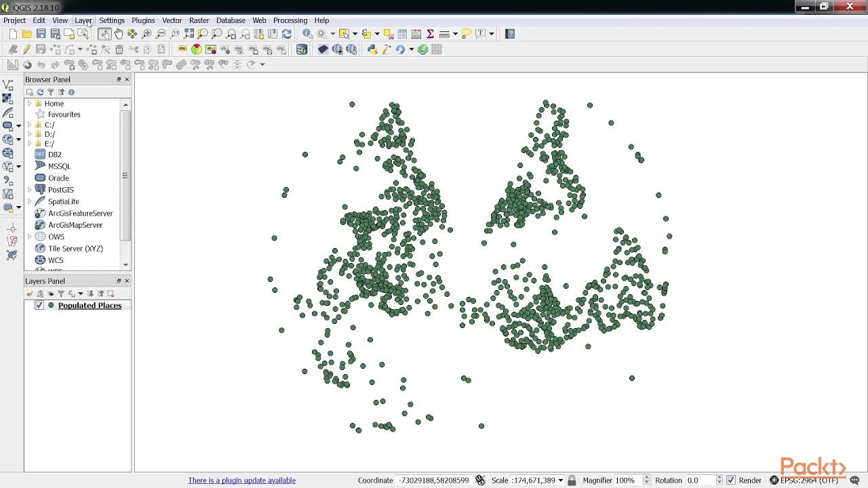Save the project with the floppy disk icon
The image size is (868, 488).
41,34
